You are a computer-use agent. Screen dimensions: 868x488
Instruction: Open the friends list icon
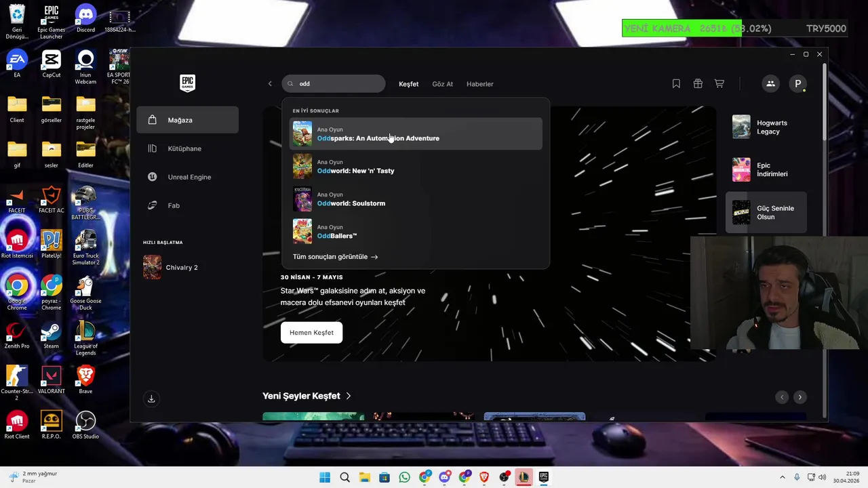[770, 83]
